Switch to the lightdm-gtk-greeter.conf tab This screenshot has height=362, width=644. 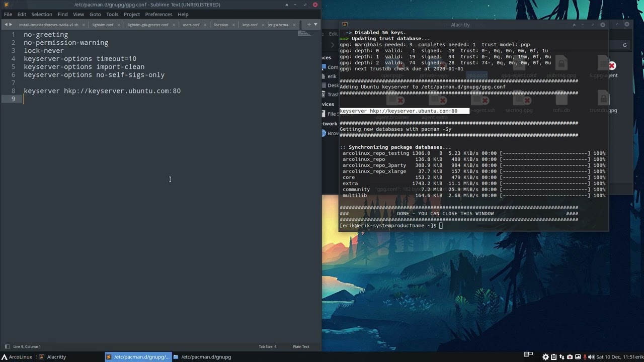(148, 25)
